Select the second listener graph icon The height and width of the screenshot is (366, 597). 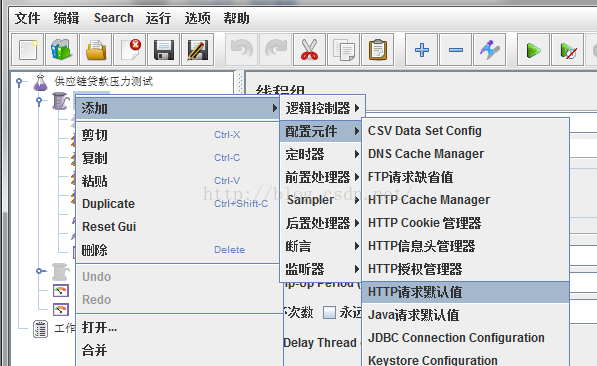[x=61, y=309]
